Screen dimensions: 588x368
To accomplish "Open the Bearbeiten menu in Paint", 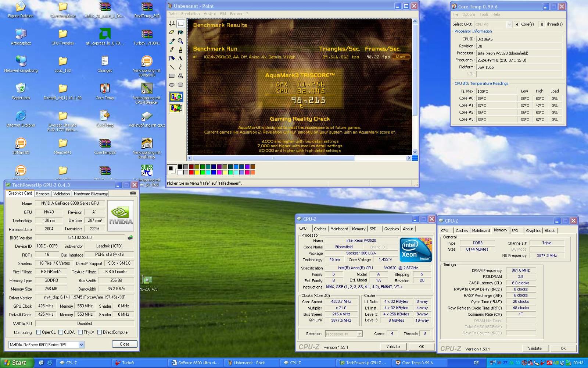I will 190,14.
